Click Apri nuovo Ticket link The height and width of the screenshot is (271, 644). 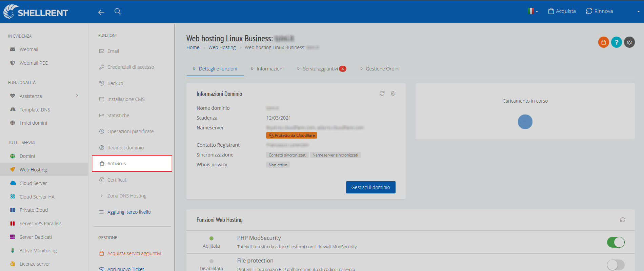(126, 269)
